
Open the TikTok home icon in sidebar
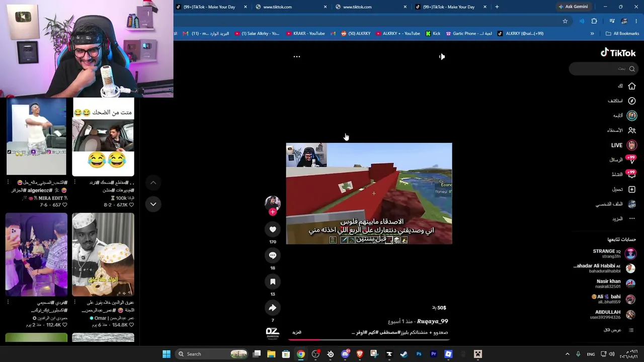tap(631, 86)
